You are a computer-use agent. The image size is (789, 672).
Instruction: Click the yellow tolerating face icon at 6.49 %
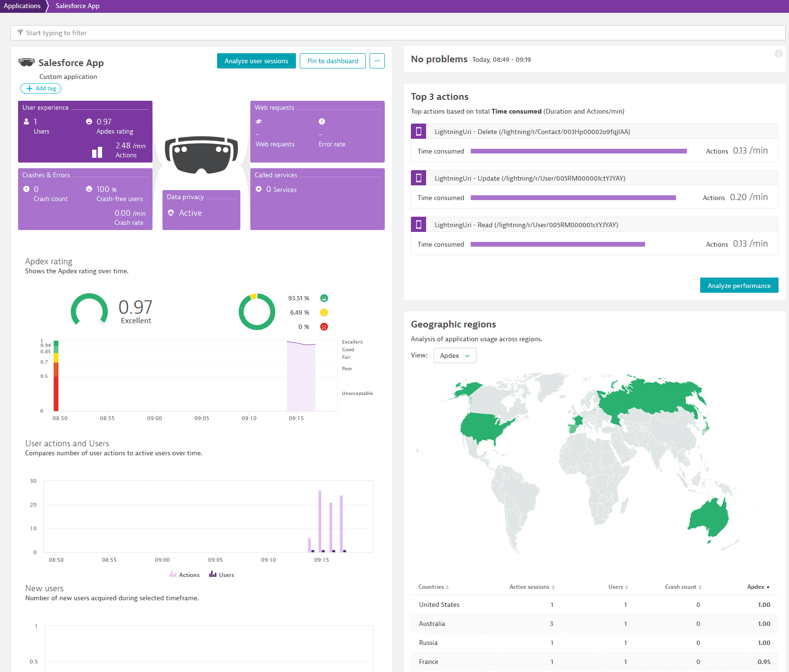(324, 312)
